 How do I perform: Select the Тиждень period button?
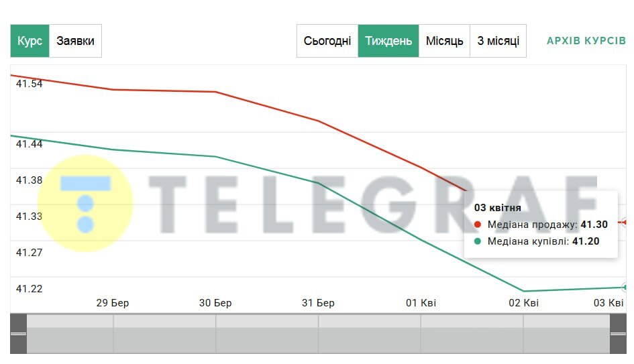(x=388, y=41)
